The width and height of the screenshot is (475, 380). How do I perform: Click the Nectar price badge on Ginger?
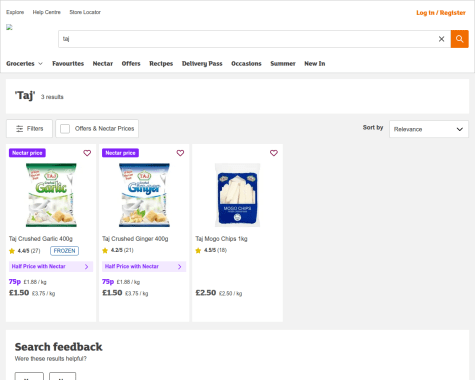(120, 153)
